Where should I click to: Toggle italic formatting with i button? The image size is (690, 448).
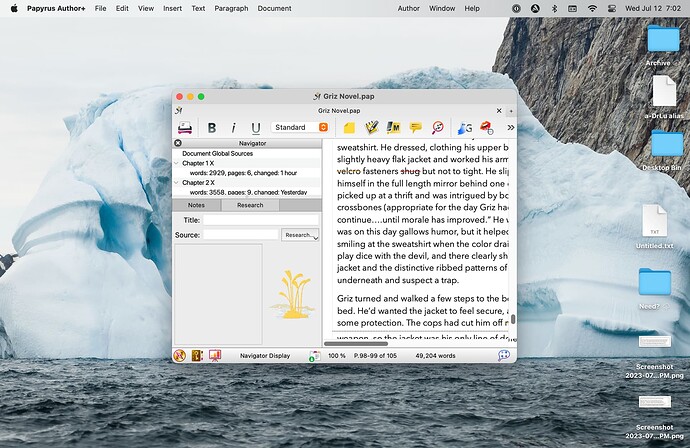(x=233, y=128)
